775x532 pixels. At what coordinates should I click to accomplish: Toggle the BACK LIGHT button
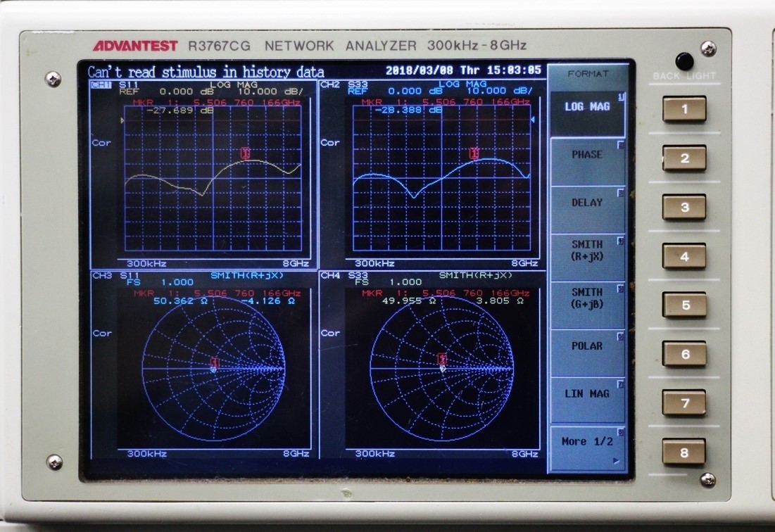click(685, 62)
